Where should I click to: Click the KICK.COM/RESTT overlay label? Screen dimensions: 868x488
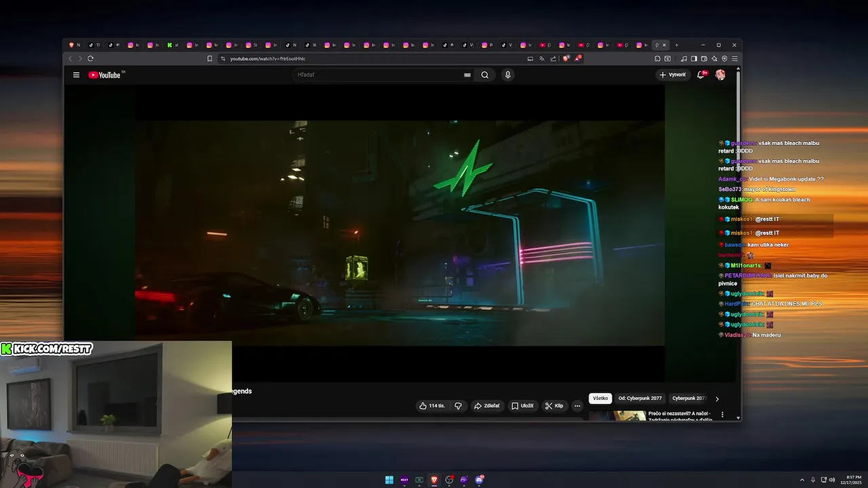point(47,349)
